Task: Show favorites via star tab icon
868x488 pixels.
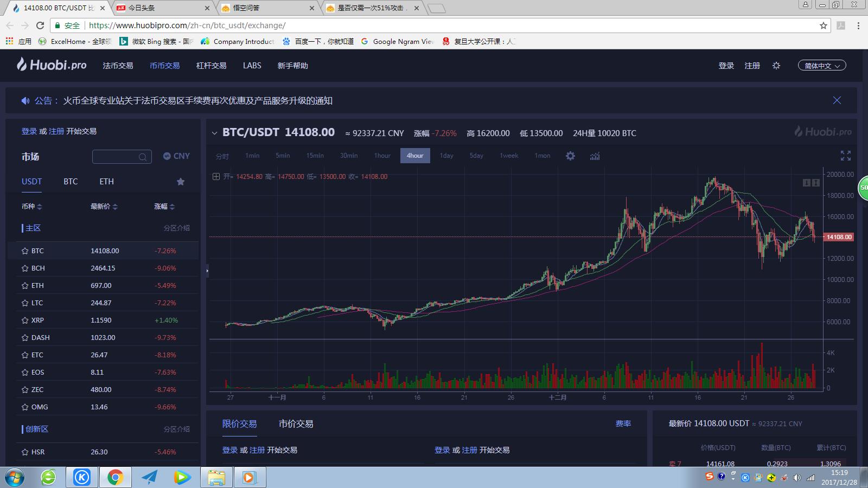Action: 181,182
